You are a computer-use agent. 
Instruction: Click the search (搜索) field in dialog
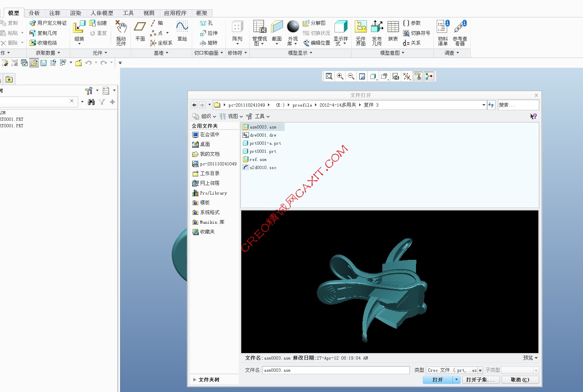point(519,105)
